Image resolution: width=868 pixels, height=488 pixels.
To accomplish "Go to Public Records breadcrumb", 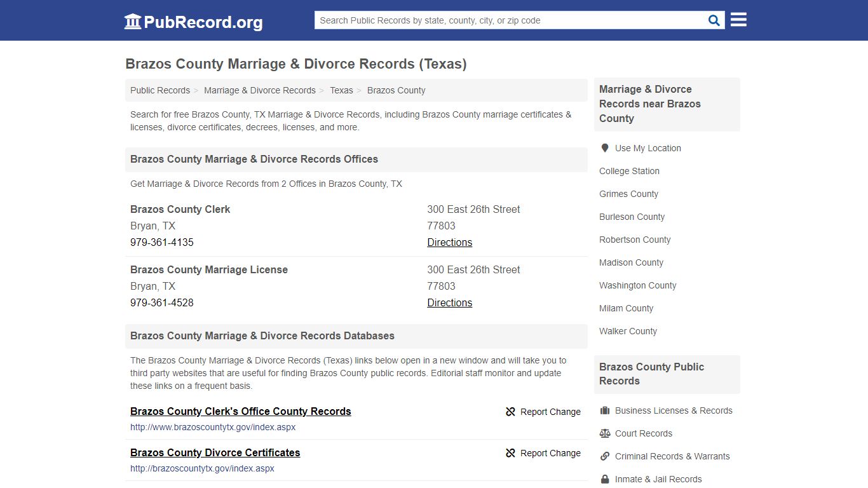I will pos(160,90).
